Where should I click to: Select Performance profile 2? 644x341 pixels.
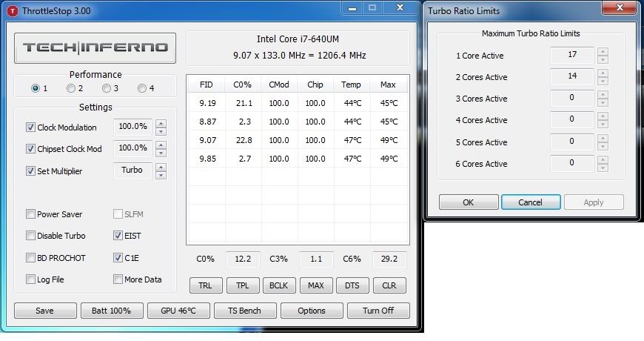point(70,88)
